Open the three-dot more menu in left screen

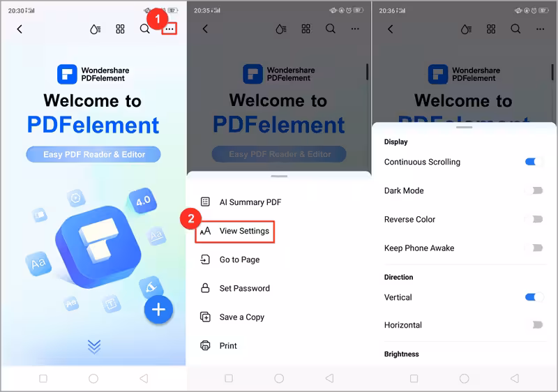point(169,29)
